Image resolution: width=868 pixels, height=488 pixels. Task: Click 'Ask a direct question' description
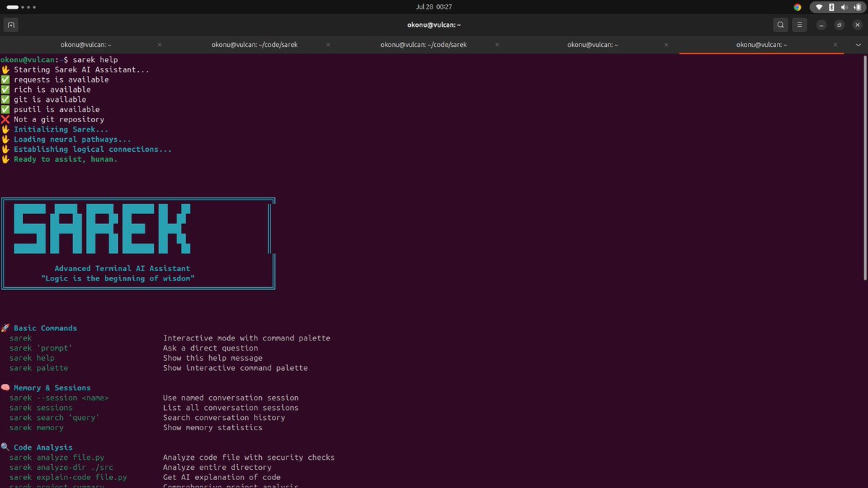click(x=210, y=348)
